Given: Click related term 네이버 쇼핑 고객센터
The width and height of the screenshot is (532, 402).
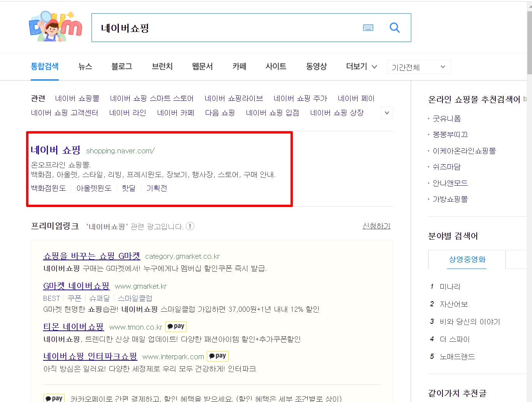Looking at the screenshot, I should (65, 113).
